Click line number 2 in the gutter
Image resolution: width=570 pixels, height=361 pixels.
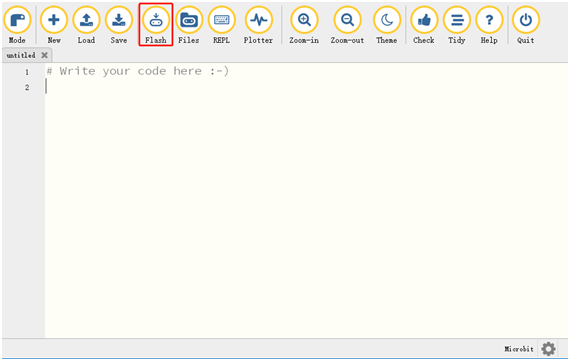[x=27, y=87]
